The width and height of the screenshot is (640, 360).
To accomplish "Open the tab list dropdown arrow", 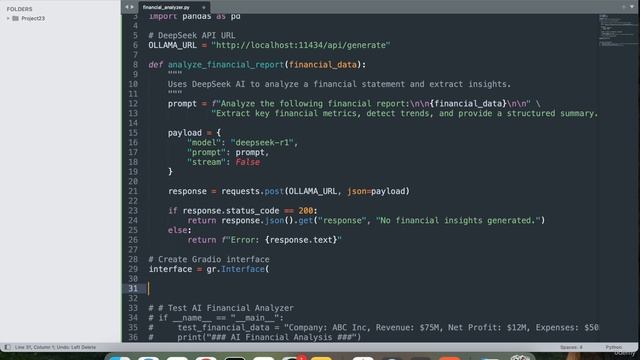I will click(x=632, y=7).
